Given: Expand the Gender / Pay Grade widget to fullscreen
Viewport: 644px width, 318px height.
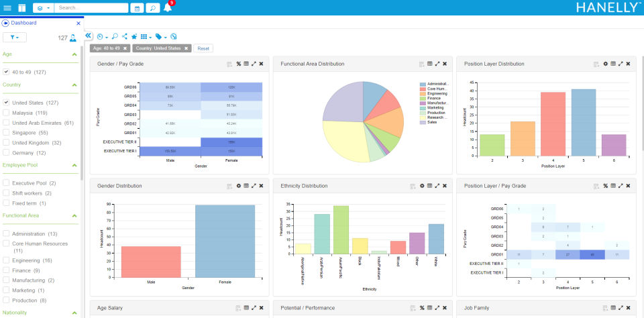Looking at the screenshot, I should coord(254,64).
